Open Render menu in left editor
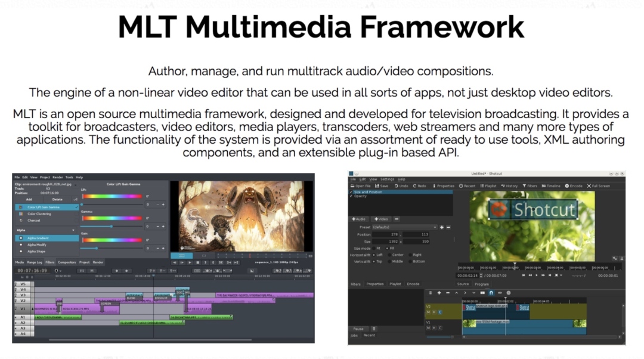This screenshot has width=644, height=359. [x=57, y=178]
